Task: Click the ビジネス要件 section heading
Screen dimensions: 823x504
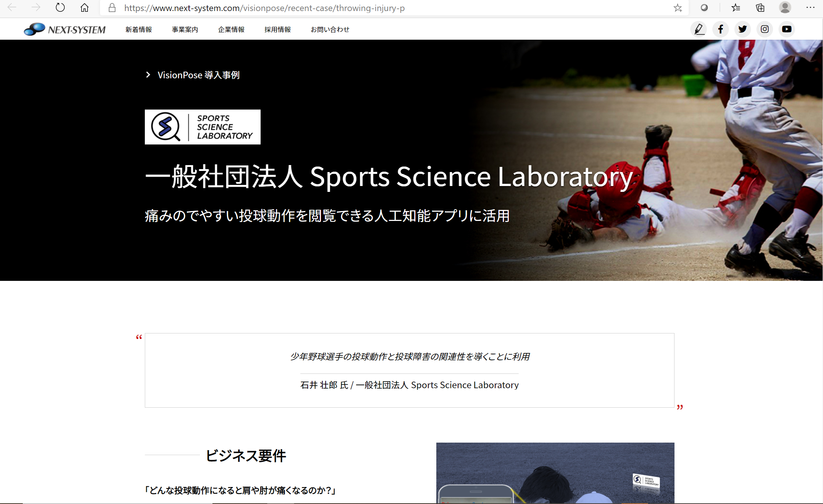Action: [x=246, y=456]
